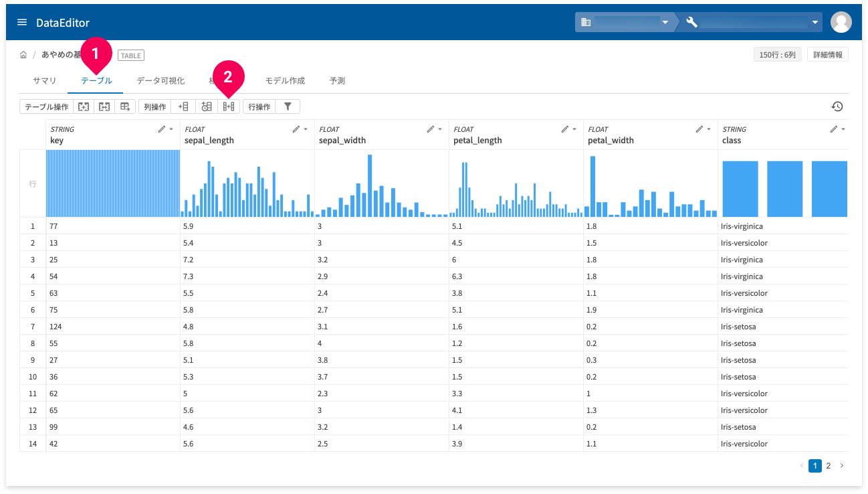Select the テーブル tab
The height and width of the screenshot is (494, 868).
coord(96,80)
